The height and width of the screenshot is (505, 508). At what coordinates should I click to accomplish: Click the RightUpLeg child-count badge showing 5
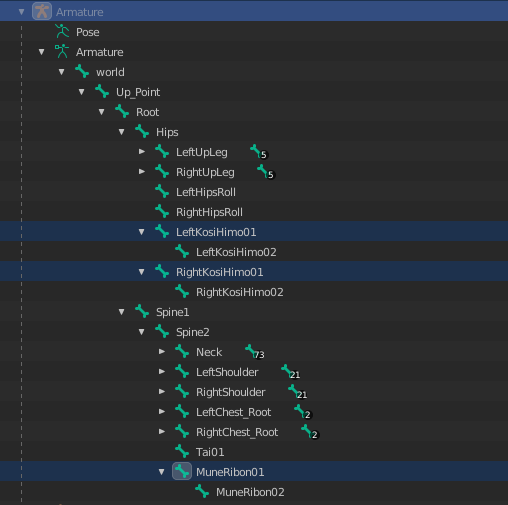tap(266, 172)
